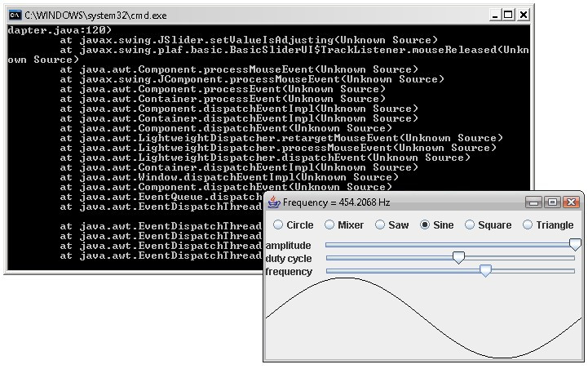The image size is (588, 369).
Task: Click the LightweightDispatcher.retargetMouseEvent trace line
Action: (281, 138)
